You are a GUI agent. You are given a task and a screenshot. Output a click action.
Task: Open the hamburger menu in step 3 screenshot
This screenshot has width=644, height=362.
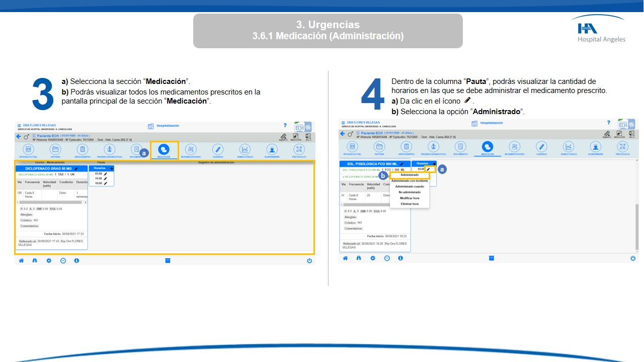click(19, 125)
